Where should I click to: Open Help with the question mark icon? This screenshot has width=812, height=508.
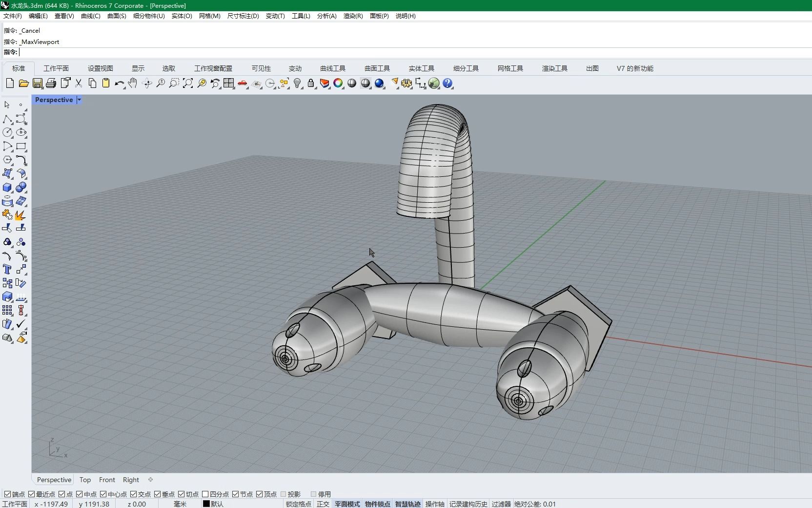[x=447, y=84]
